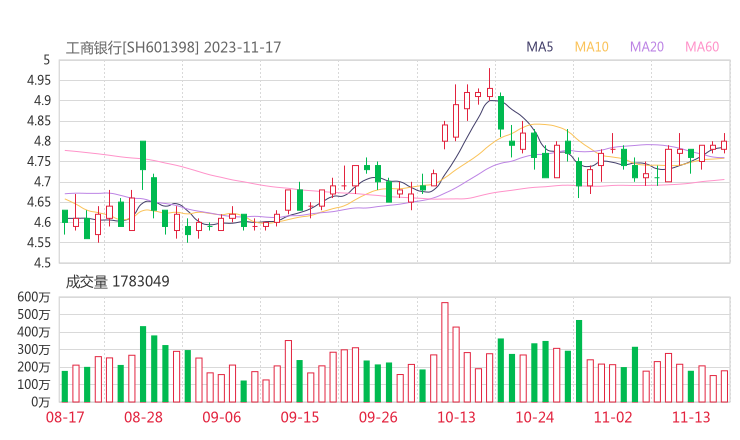This screenshot has width=740, height=440.
Task: Click the 4.55 price axis label
Action: click(39, 243)
